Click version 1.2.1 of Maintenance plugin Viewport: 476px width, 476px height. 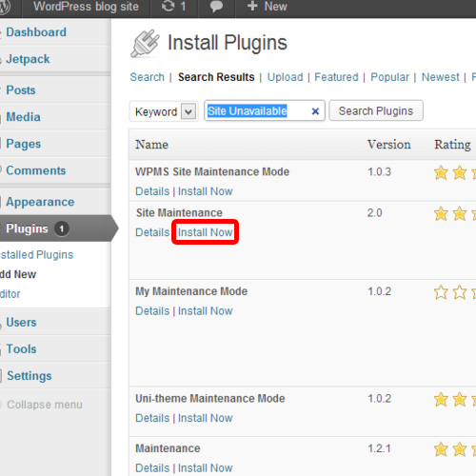coord(379,448)
